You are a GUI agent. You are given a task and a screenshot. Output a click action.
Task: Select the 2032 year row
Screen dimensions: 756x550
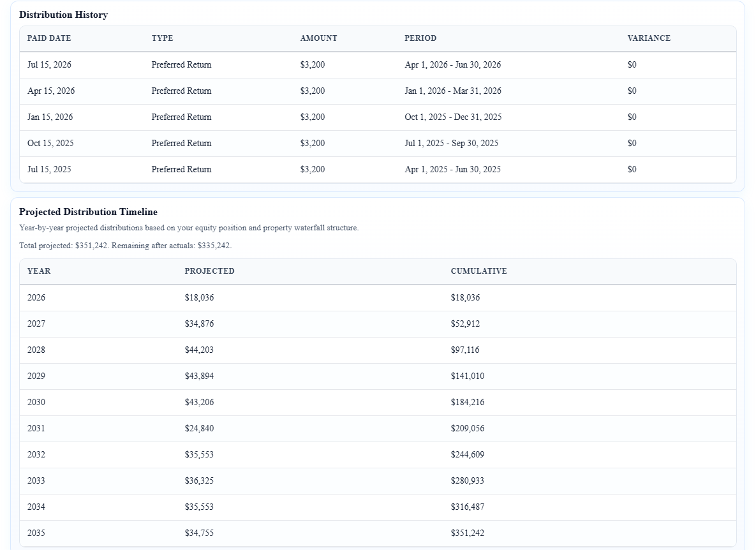click(x=378, y=454)
